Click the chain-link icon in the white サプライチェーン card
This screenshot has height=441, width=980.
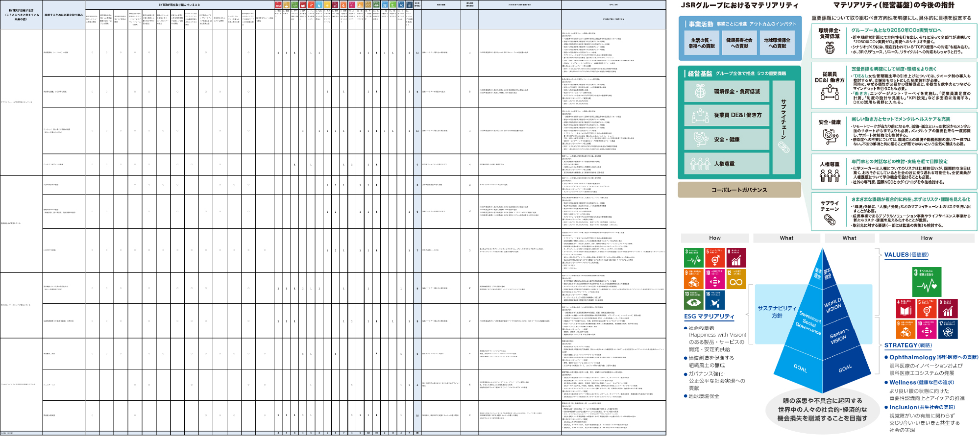click(830, 220)
